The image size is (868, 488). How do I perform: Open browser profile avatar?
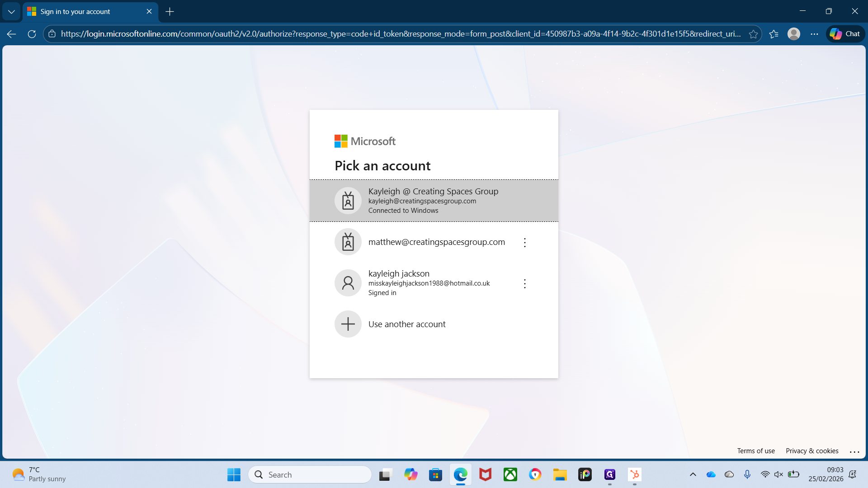(x=794, y=34)
